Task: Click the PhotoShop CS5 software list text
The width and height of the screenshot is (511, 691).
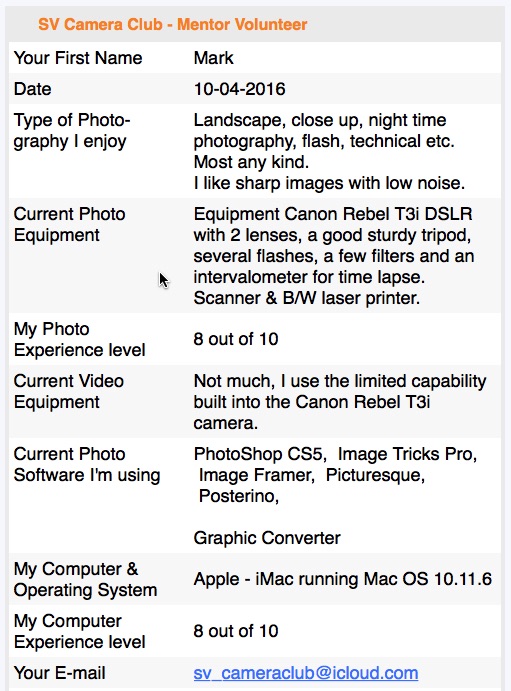Action: coord(335,475)
